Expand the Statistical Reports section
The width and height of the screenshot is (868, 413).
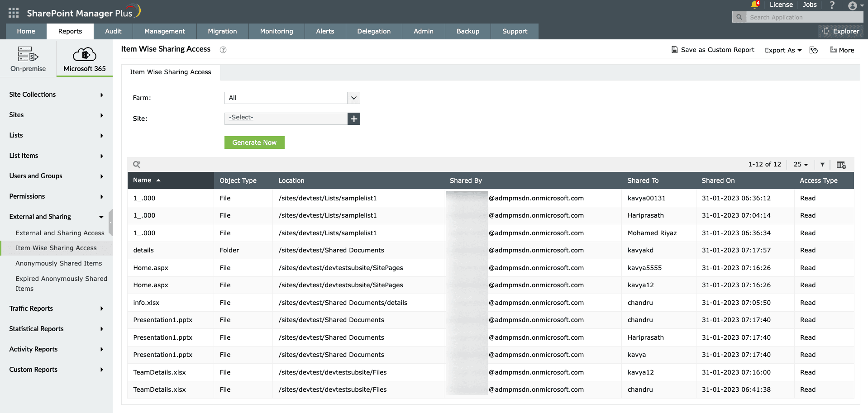click(56, 329)
